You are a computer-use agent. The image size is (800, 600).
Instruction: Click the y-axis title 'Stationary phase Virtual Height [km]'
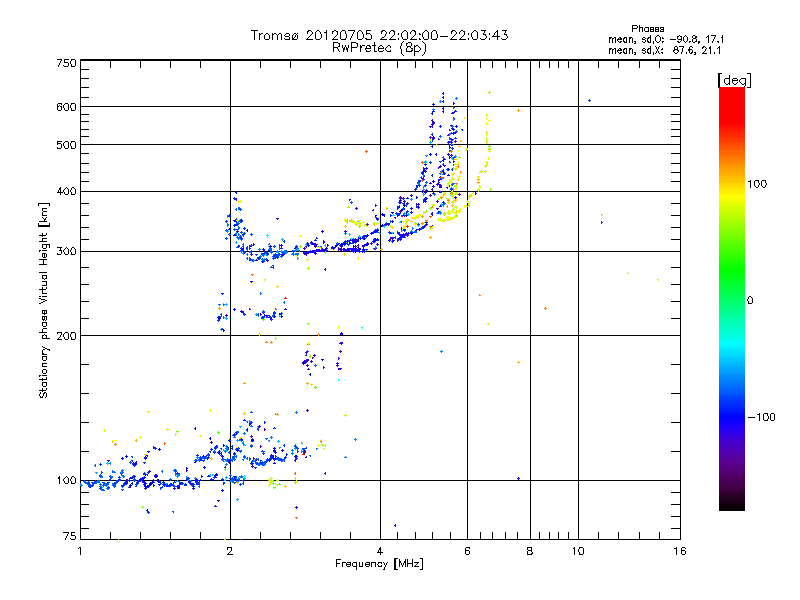pyautogui.click(x=44, y=300)
